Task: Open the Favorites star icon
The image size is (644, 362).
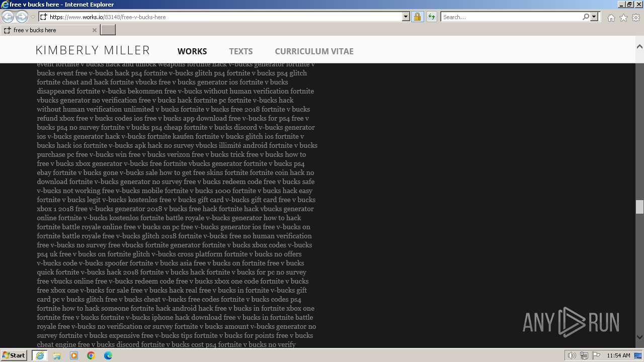Action: pos(623,18)
